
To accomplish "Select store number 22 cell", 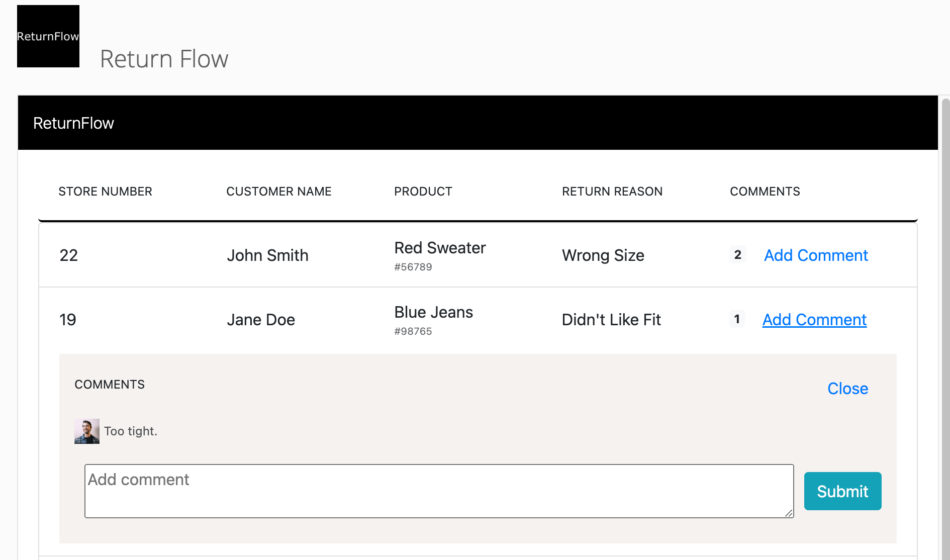I will click(x=69, y=255).
